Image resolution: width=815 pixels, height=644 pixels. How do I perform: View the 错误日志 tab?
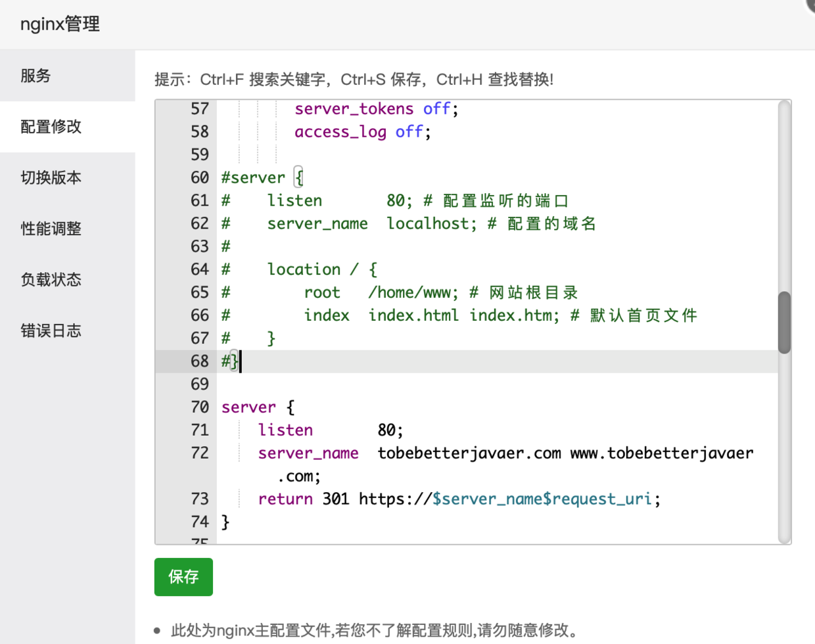(x=51, y=331)
